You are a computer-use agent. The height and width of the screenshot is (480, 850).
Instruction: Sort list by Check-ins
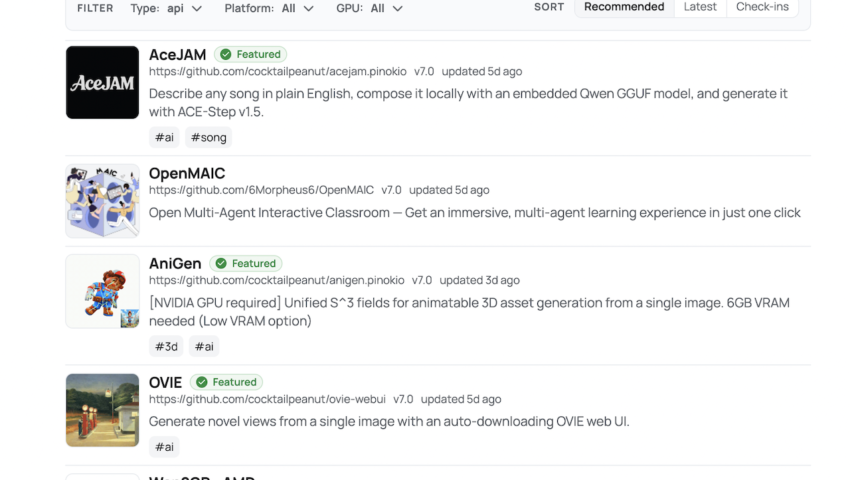coord(762,7)
